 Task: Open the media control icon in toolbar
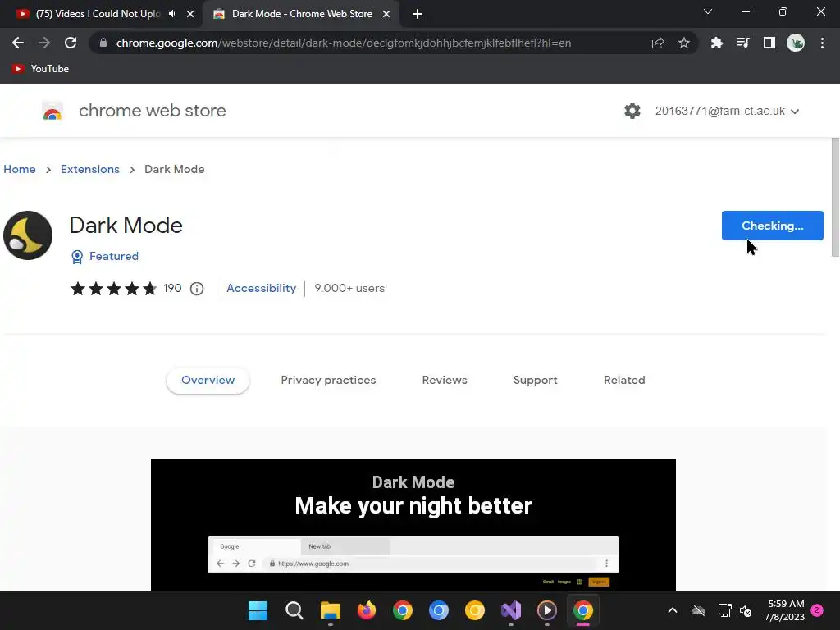[743, 43]
